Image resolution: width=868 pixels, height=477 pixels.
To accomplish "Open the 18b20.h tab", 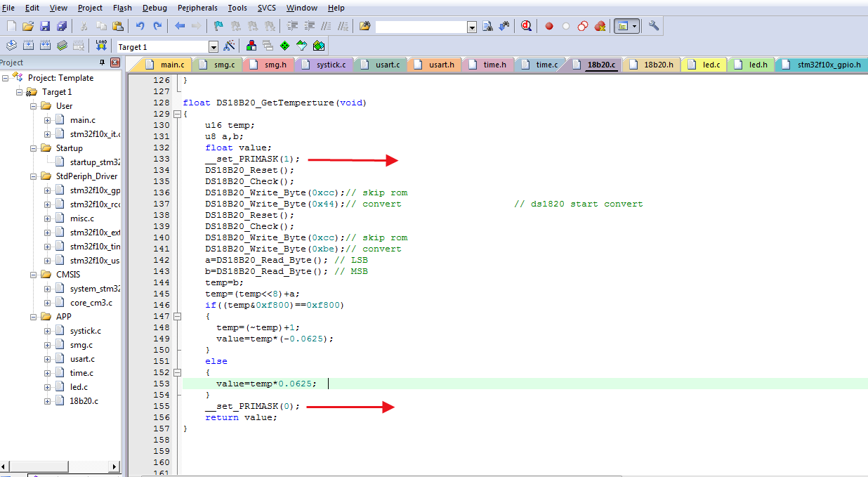I will (x=651, y=65).
